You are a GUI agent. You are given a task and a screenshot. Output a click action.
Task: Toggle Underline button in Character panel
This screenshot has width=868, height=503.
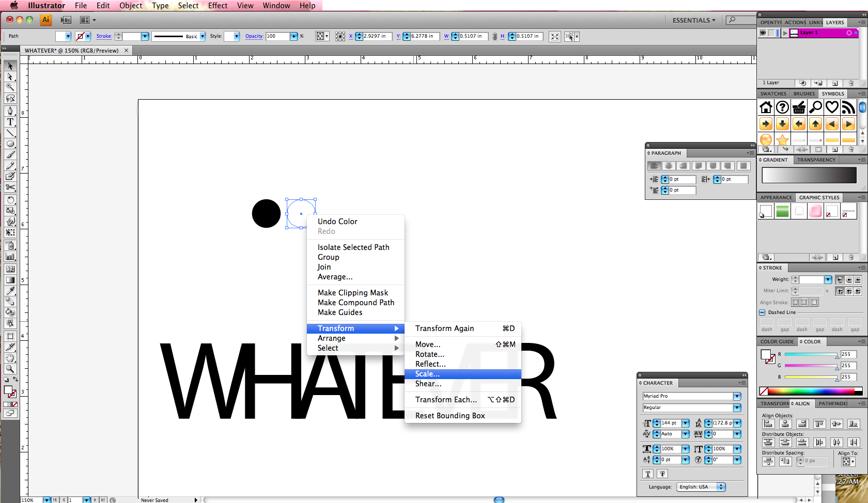[648, 474]
